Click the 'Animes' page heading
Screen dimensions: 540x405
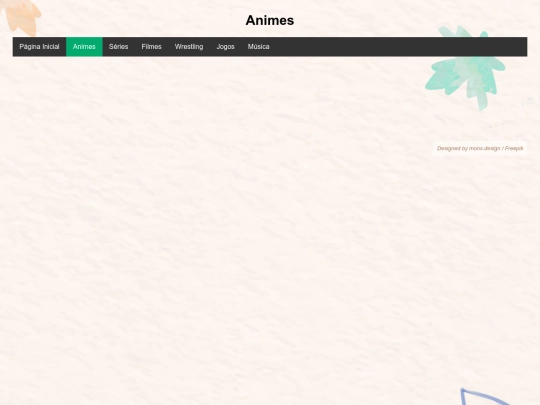click(x=270, y=20)
